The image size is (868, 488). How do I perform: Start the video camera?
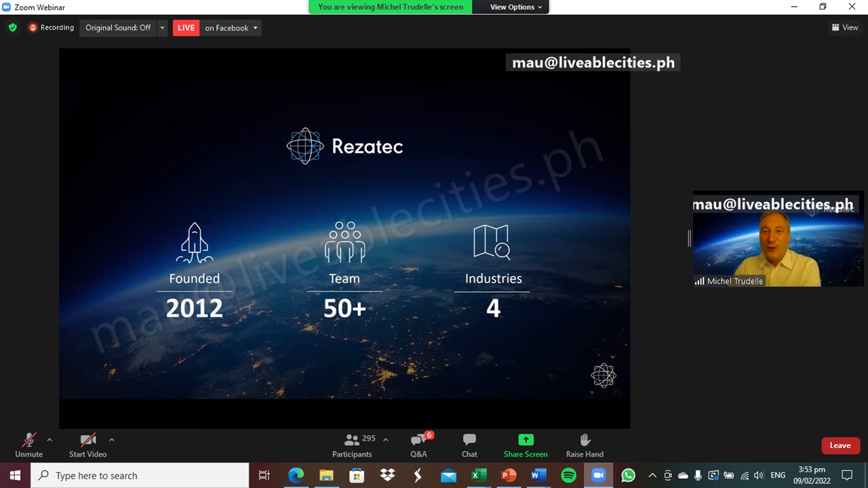pyautogui.click(x=87, y=445)
